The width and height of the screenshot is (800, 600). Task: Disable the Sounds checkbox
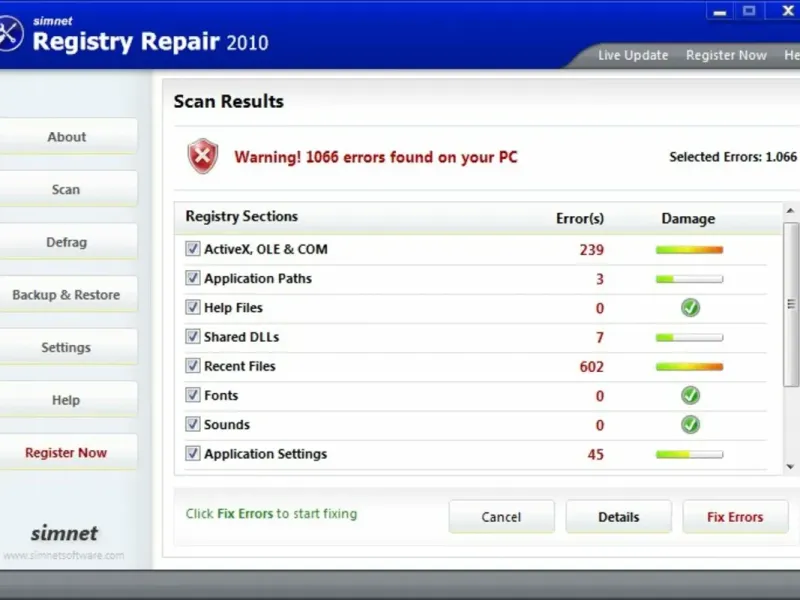pos(192,424)
